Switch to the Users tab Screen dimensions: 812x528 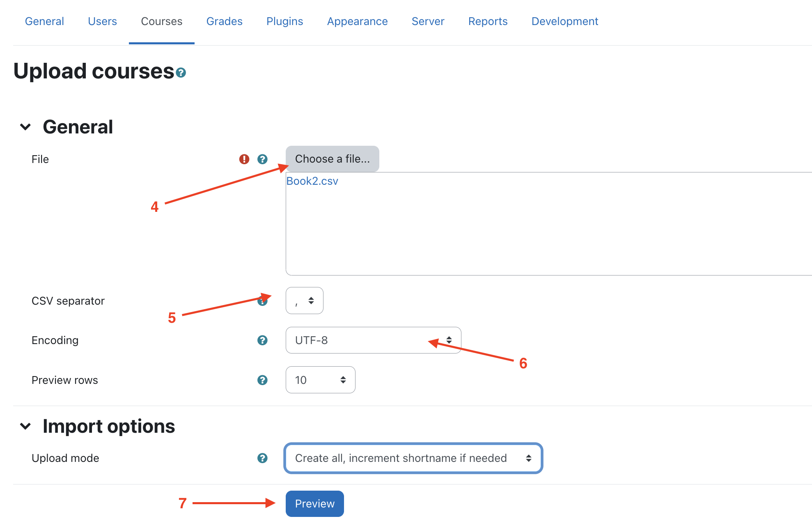pyautogui.click(x=102, y=21)
